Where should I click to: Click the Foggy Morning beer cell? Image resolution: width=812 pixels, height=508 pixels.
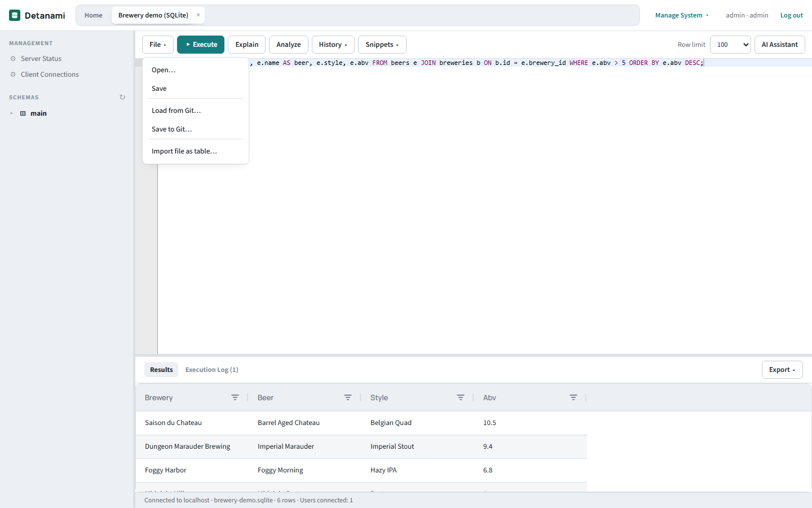point(305,470)
